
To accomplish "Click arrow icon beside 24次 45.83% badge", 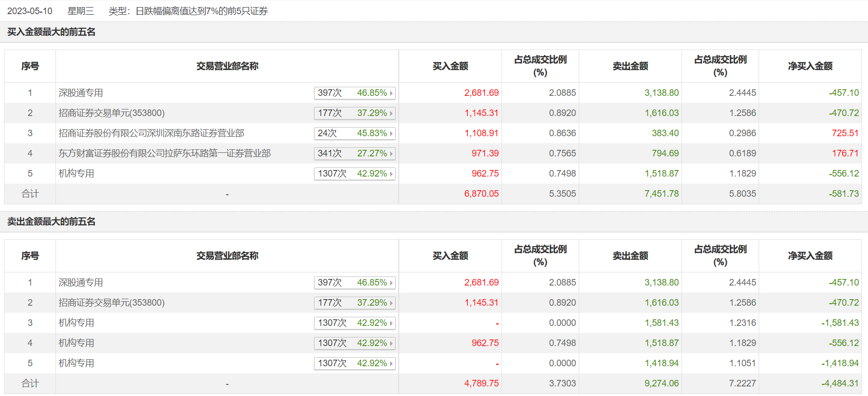I will click(x=391, y=134).
